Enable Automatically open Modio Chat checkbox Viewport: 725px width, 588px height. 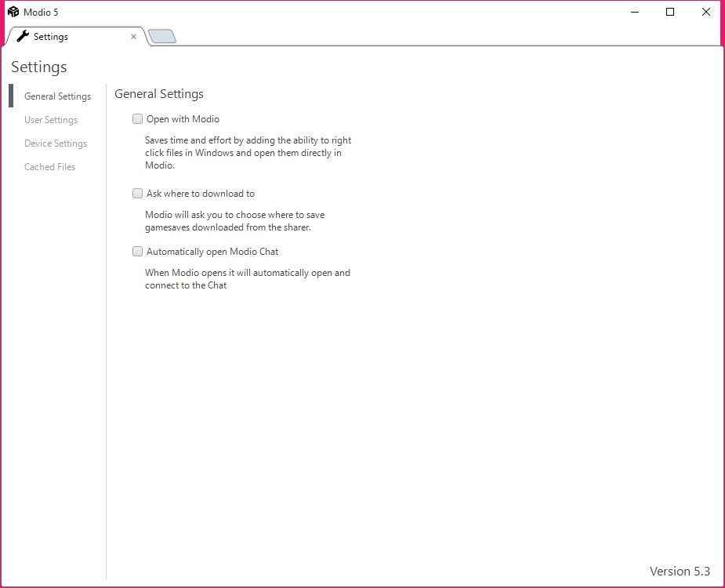tap(137, 251)
